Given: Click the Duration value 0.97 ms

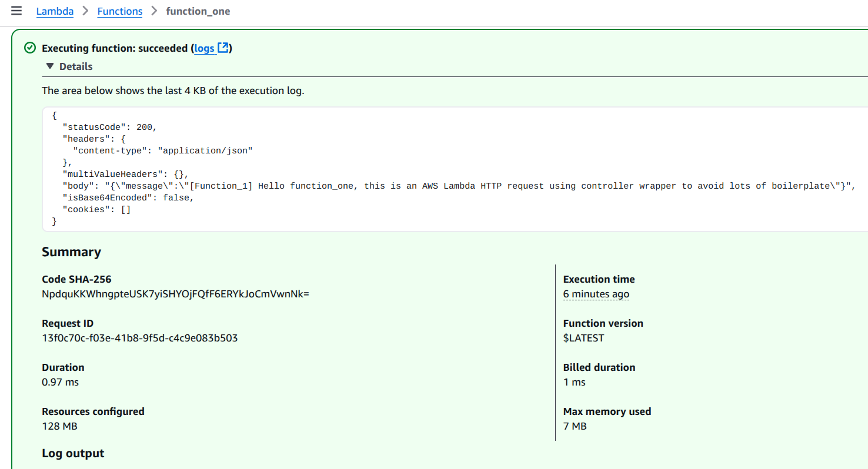Looking at the screenshot, I should click(x=60, y=382).
